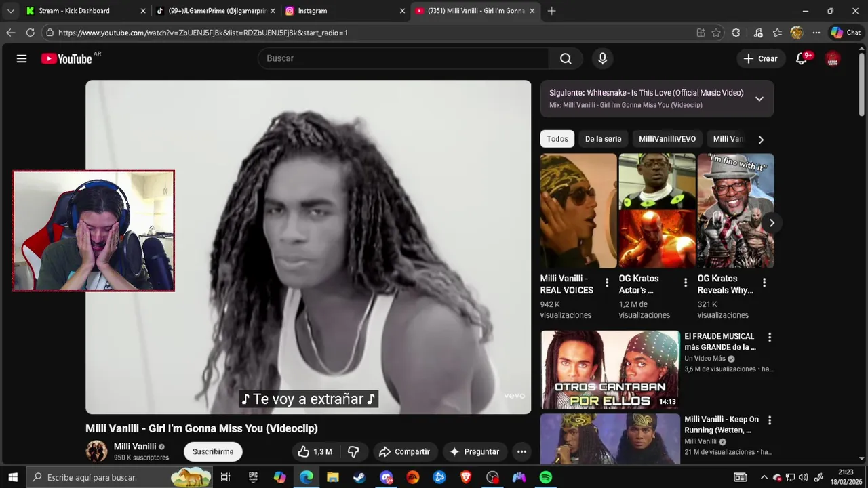The image size is (868, 488).
Task: Click the Windows Start button
Action: point(12,477)
